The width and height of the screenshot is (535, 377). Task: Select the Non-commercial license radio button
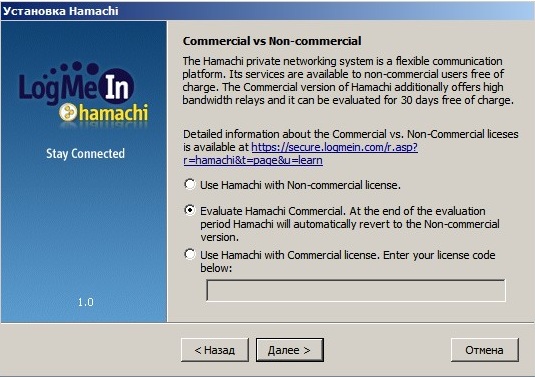pyautogui.click(x=190, y=185)
